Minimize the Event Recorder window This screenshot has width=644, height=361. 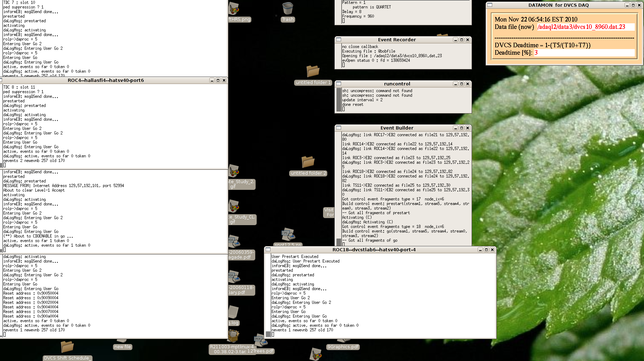[x=455, y=40]
